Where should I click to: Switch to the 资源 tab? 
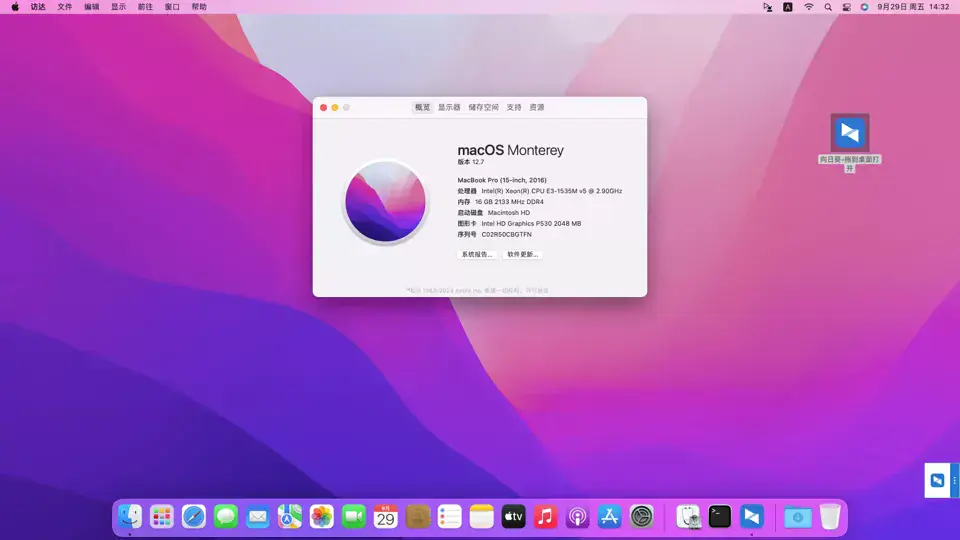pyautogui.click(x=537, y=107)
